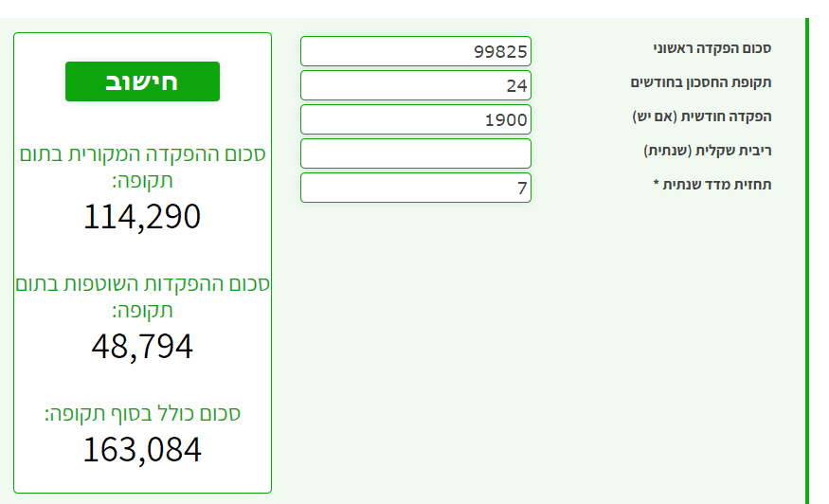Viewport: 829px width, 504px height.
Task: Click the asterisk beside תחזית מדד שנתית
Action: pos(657,185)
